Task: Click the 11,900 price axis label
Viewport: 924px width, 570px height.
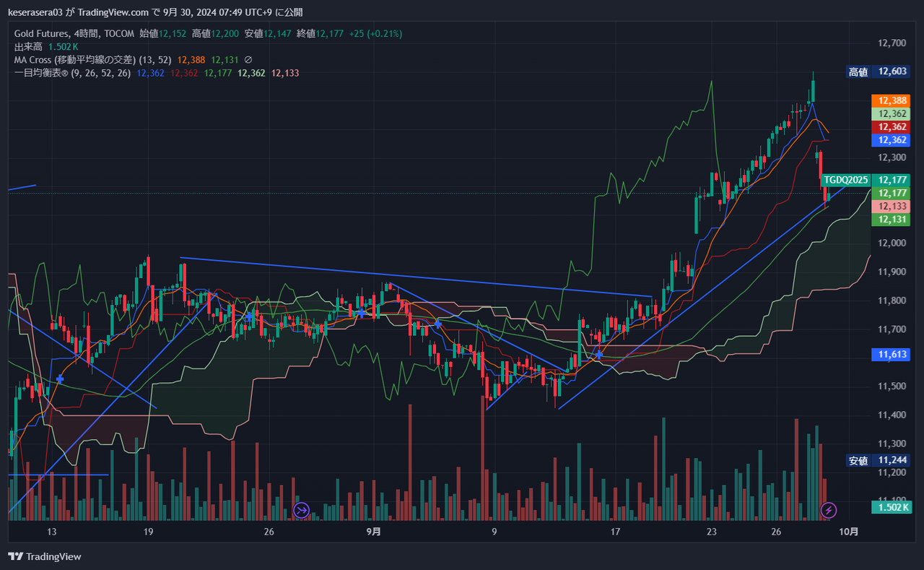Action: (x=892, y=272)
